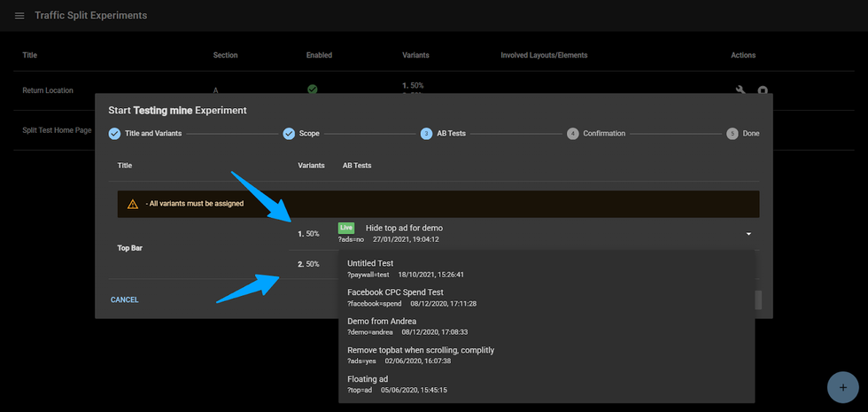Toggle the Return Location enabled checkmark
Viewport: 868px width, 412px height.
[x=312, y=89]
